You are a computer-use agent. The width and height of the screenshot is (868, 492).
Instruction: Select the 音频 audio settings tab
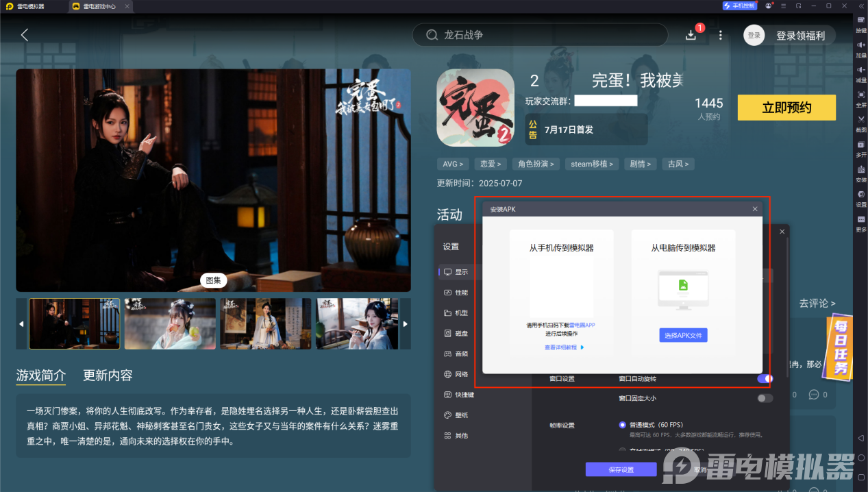coord(456,354)
